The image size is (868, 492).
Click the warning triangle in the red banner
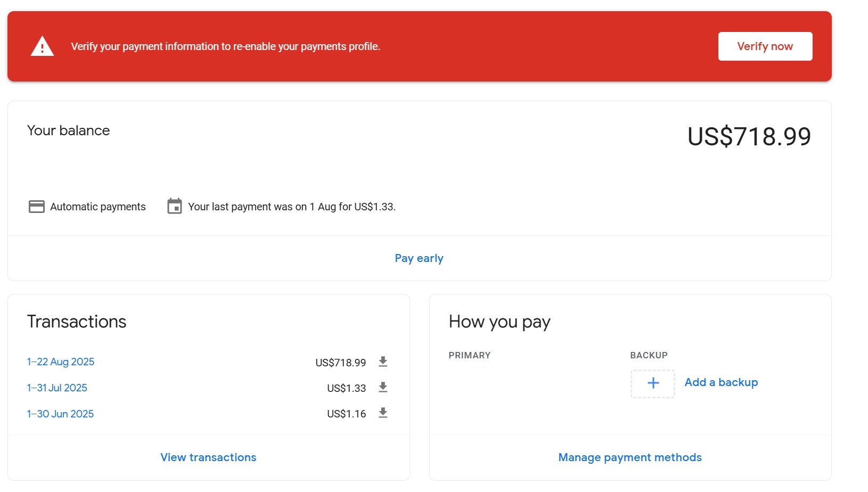point(42,46)
